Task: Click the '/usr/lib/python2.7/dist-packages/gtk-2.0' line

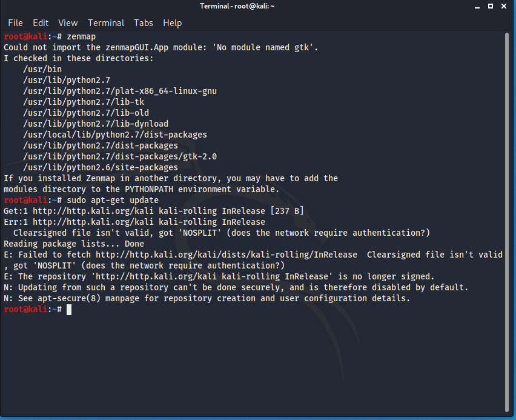Action: point(120,156)
